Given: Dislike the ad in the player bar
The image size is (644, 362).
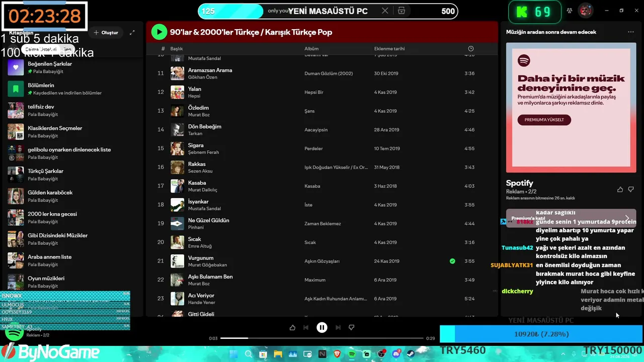Looking at the screenshot, I should [x=352, y=328].
